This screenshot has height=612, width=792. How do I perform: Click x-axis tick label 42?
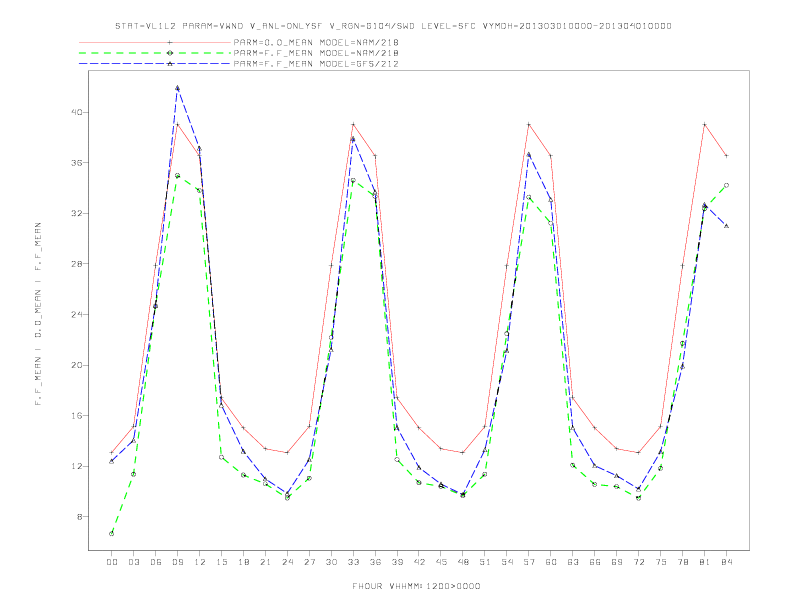point(419,562)
